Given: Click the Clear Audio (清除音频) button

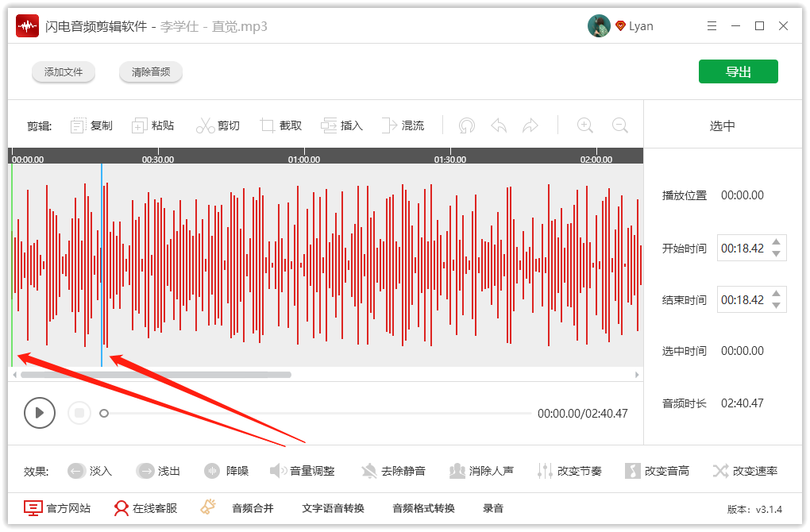Looking at the screenshot, I should (151, 71).
